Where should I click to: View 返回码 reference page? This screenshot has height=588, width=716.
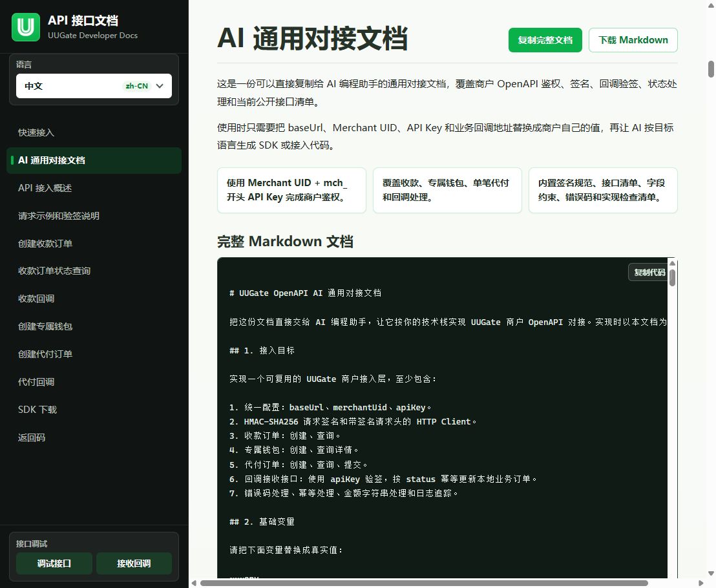coord(32,437)
